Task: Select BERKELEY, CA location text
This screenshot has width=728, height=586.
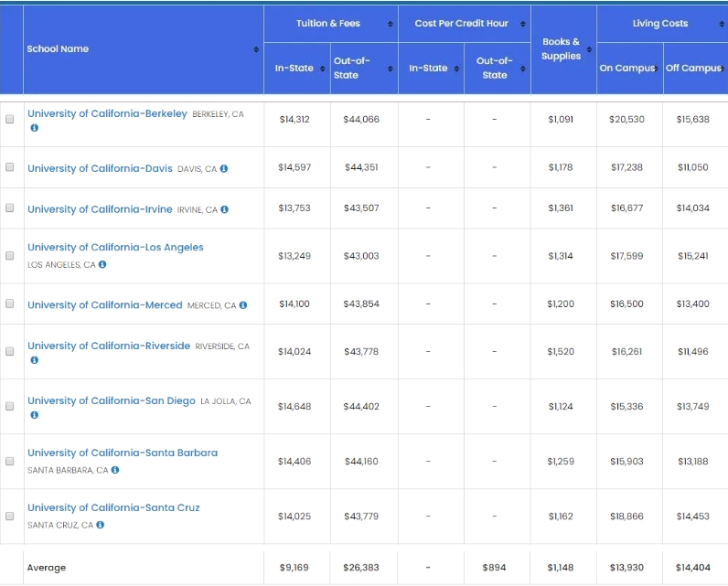Action: [218, 114]
